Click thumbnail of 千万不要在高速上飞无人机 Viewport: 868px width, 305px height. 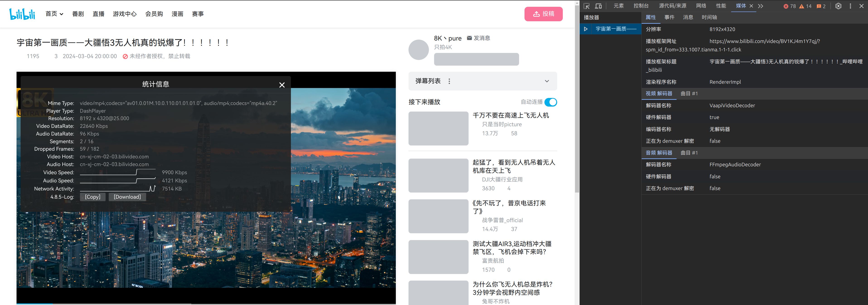438,129
